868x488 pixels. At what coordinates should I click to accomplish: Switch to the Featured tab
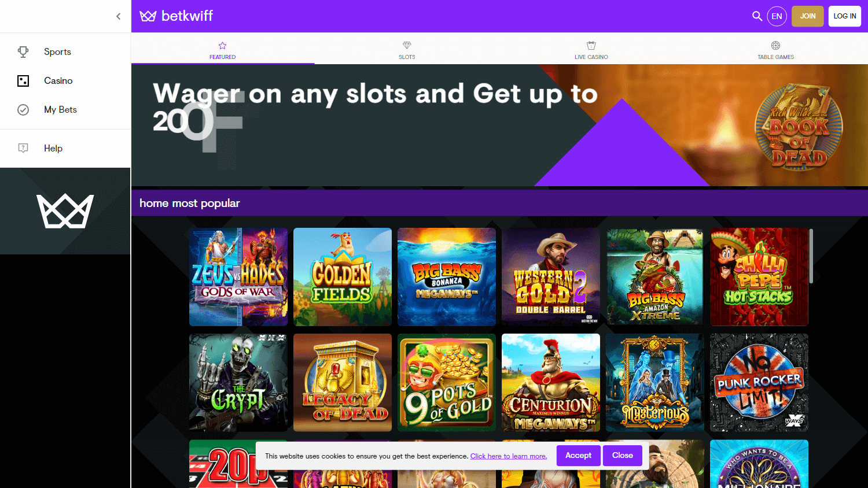pos(223,49)
